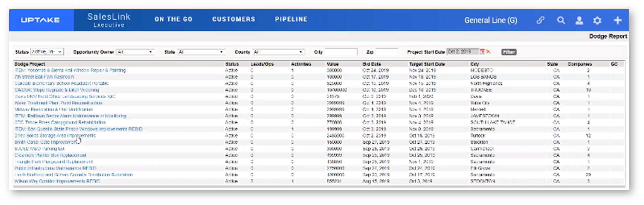Click the Leads/Ops column header
Viewport: 644px width, 205px height.
click(262, 64)
